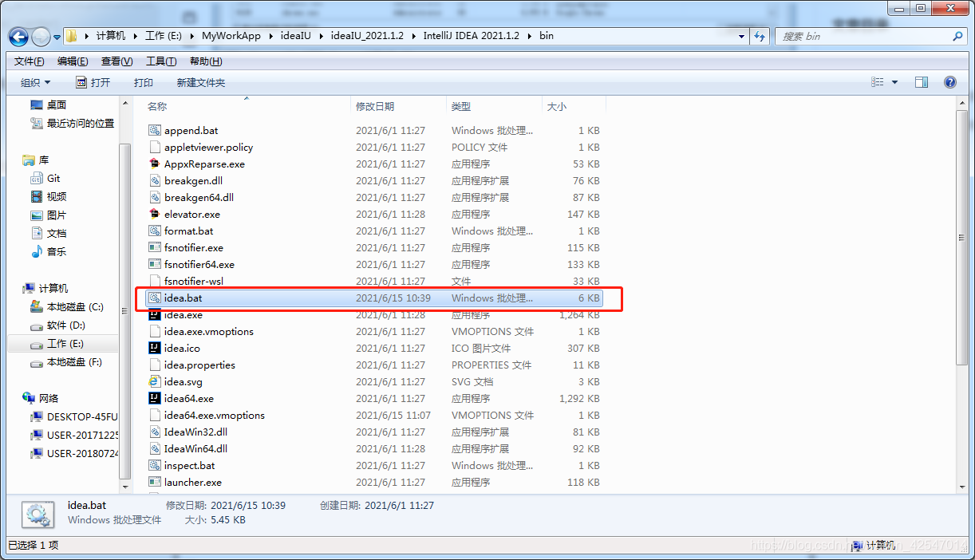Open the 帮助(H) menu
The image size is (975, 560).
pyautogui.click(x=206, y=61)
